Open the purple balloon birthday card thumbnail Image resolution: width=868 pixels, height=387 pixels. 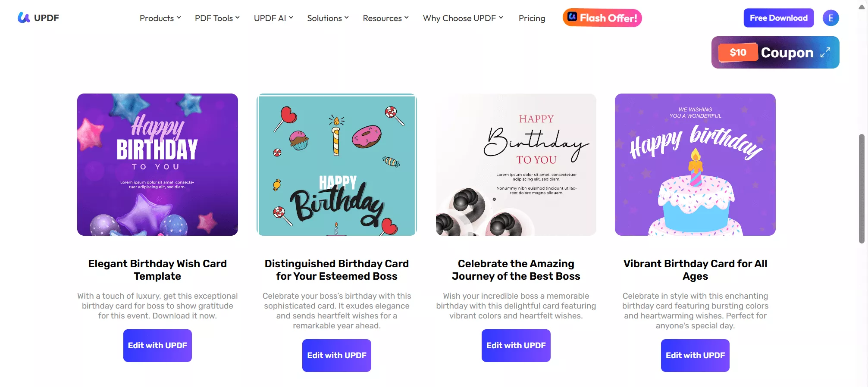[x=157, y=165]
